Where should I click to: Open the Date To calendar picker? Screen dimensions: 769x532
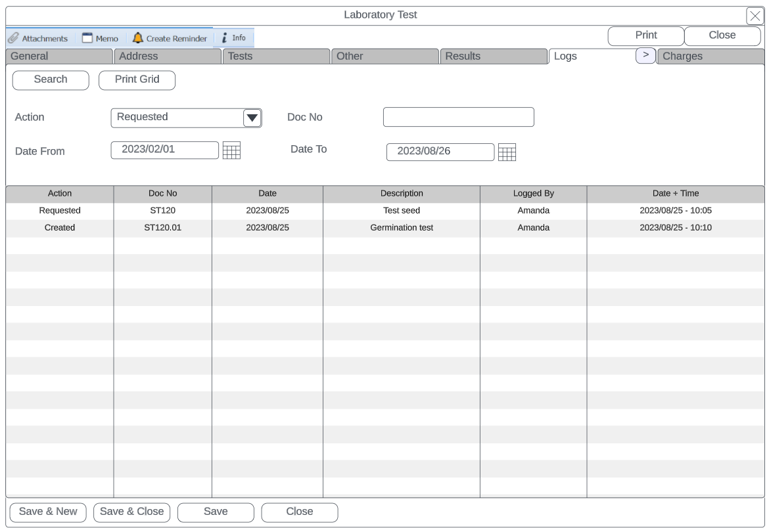click(507, 152)
